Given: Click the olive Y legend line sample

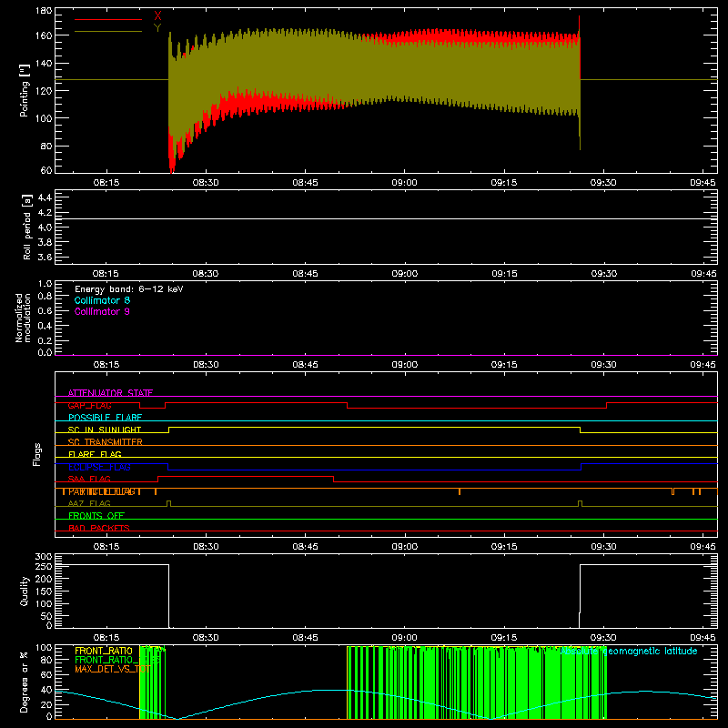Looking at the screenshot, I should click(108, 31).
